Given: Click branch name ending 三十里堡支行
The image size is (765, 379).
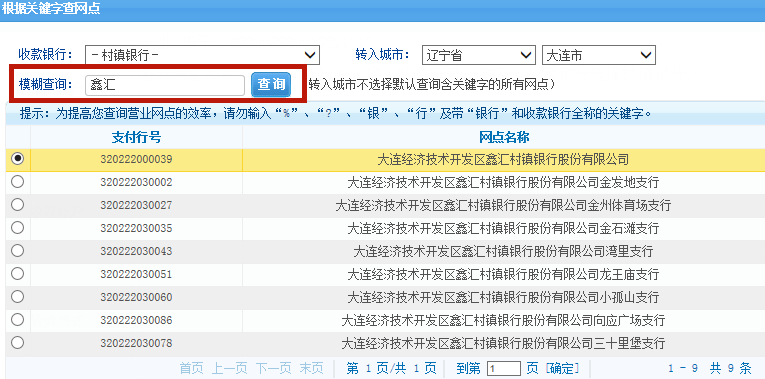Looking at the screenshot, I should pos(503,343).
